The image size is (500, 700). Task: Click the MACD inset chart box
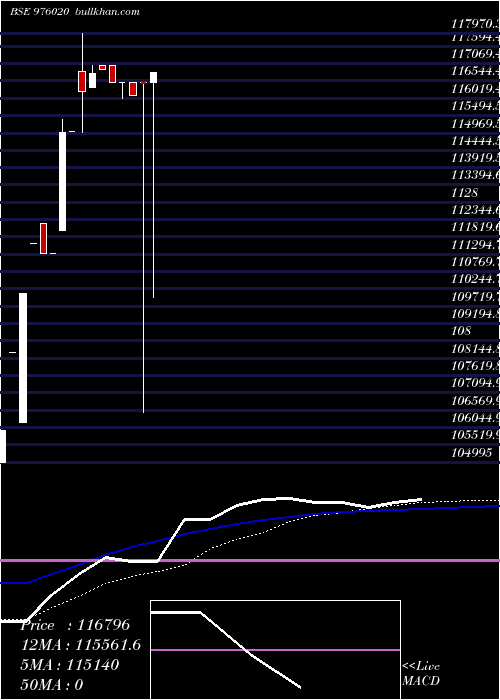click(x=275, y=650)
